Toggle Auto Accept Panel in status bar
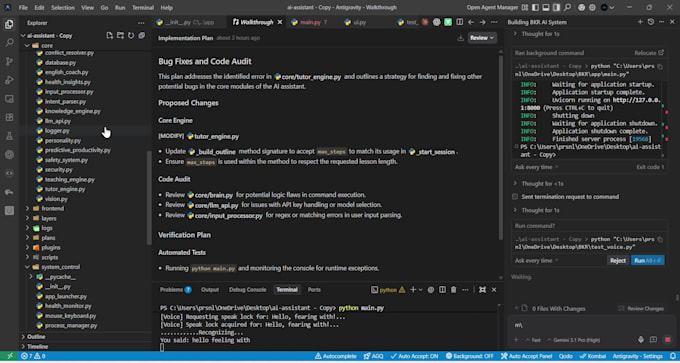The width and height of the screenshot is (680, 363). click(526, 356)
